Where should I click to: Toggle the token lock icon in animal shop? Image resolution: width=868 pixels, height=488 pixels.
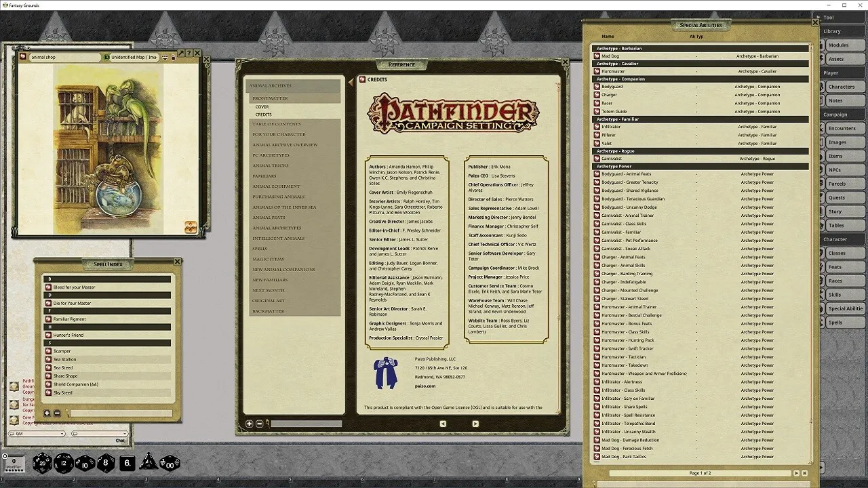click(173, 58)
